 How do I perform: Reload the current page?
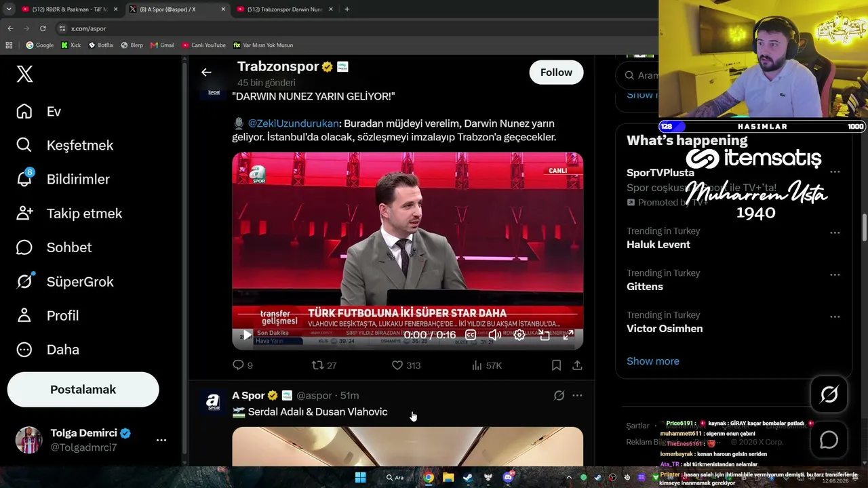pyautogui.click(x=43, y=28)
